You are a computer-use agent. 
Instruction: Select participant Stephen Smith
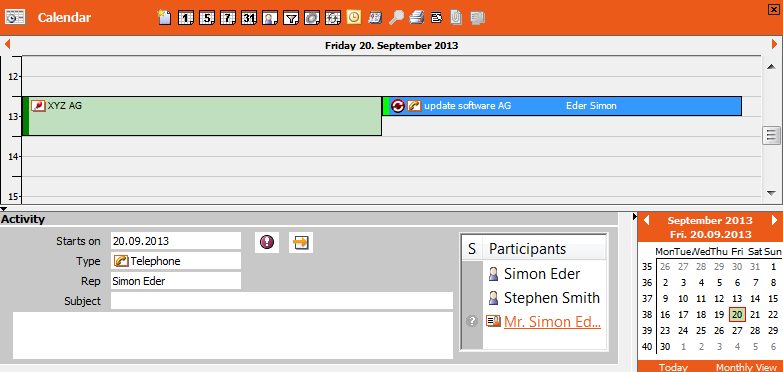(552, 298)
